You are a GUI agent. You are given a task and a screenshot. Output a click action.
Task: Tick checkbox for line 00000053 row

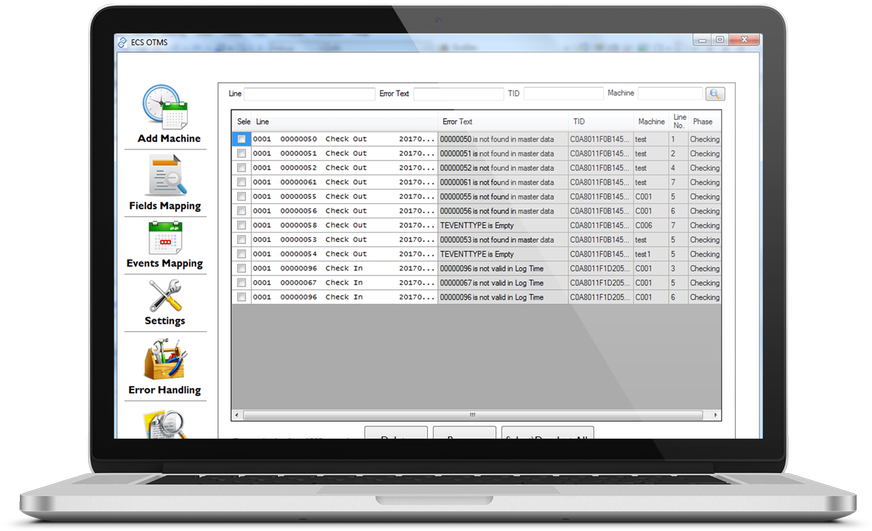[x=241, y=240]
